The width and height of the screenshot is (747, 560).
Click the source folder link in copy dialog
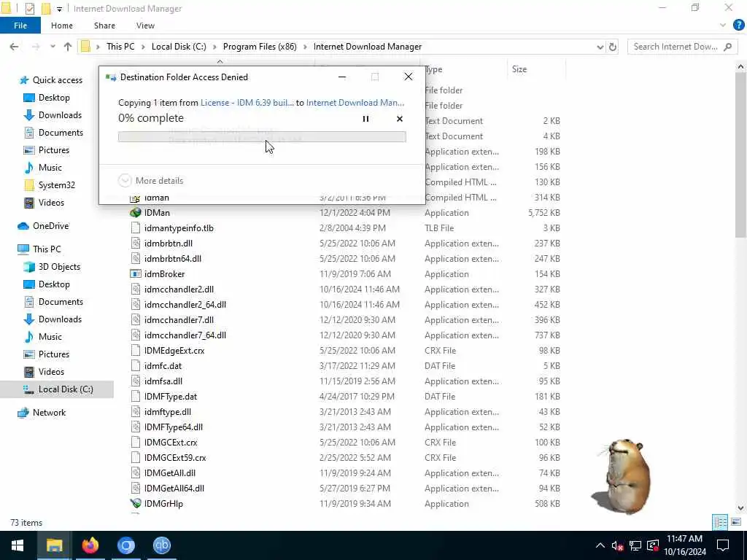[247, 103]
